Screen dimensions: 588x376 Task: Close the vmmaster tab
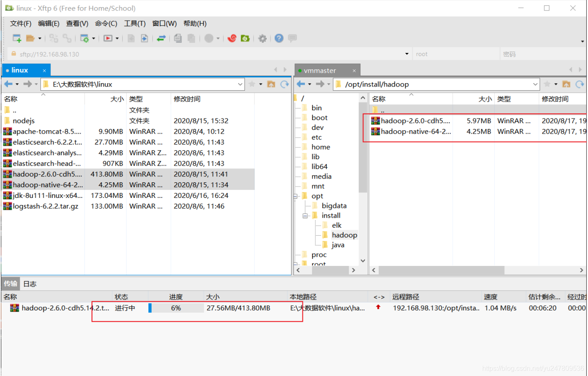pos(354,70)
